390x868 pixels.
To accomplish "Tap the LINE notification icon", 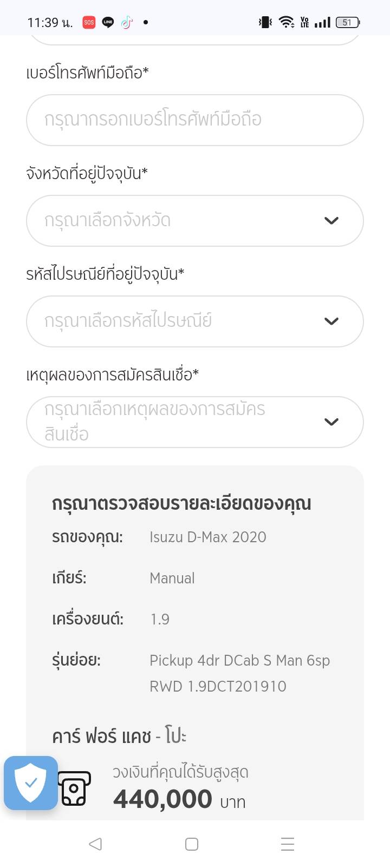I will point(108,22).
